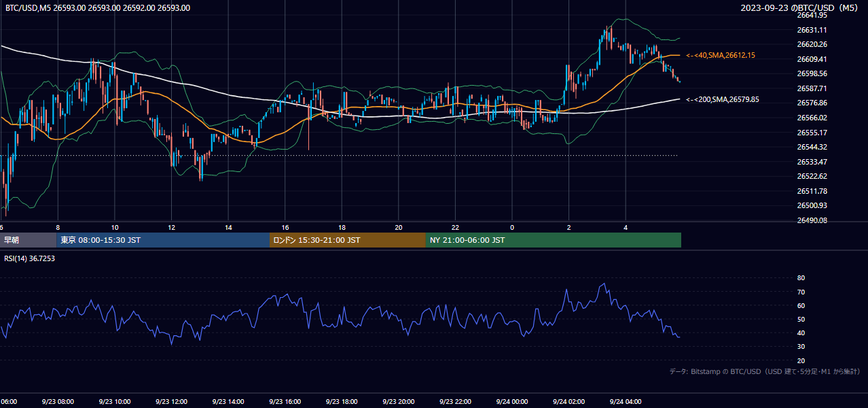Click hour label 22 under price chart
The image size is (868, 408).
click(456, 228)
